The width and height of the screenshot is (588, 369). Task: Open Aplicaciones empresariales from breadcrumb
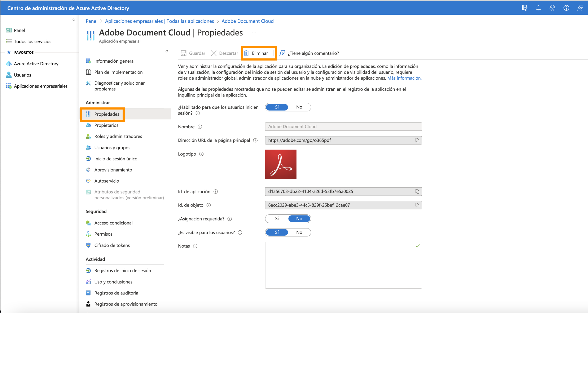tap(159, 21)
